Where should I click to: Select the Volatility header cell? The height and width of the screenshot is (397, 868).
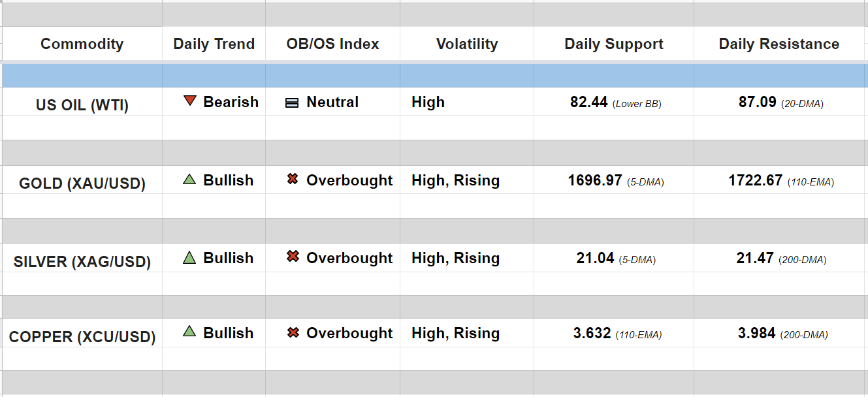[x=466, y=44]
